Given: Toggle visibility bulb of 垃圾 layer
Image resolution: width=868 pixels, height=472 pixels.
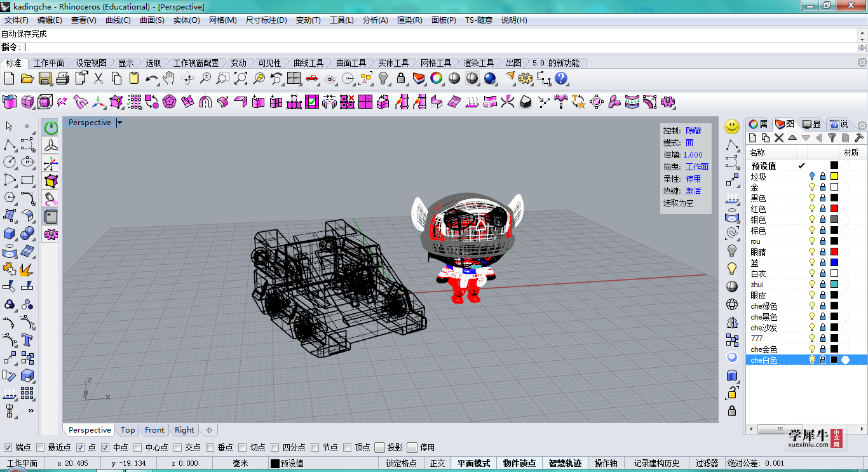Looking at the screenshot, I should 811,177.
